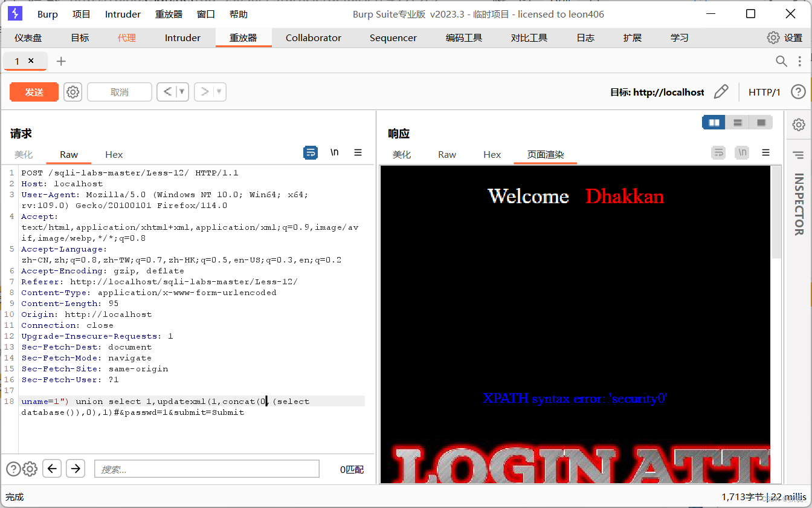Switch to 代理 tab
The image size is (812, 508).
127,37
